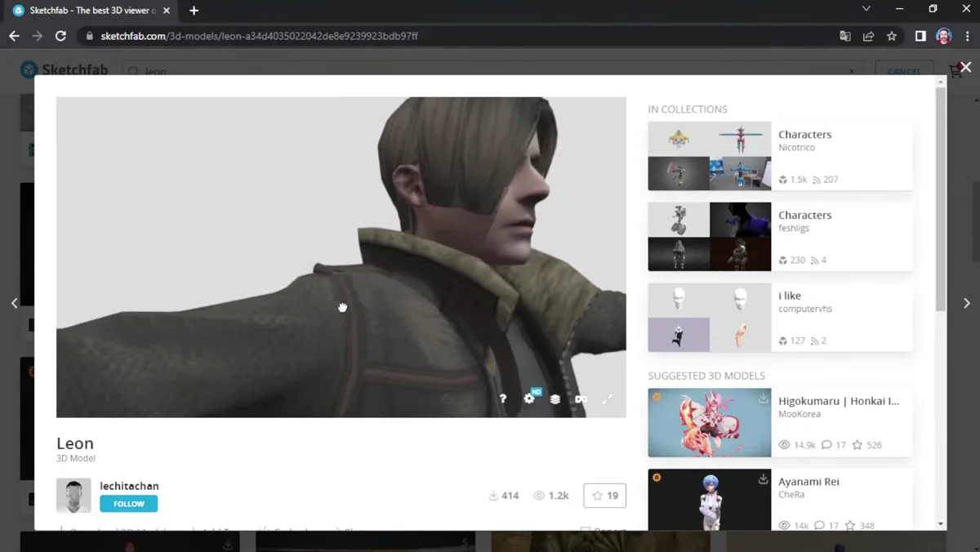Click the search box containing leon
The image size is (980, 552).
tap(493, 71)
